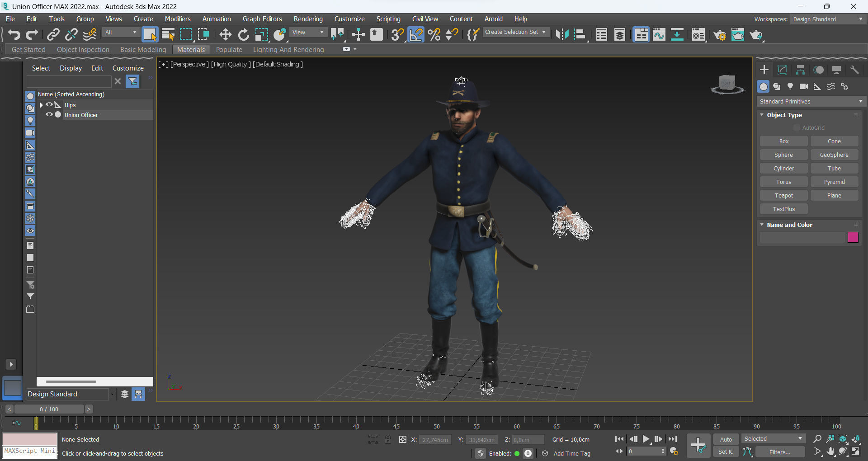Open the Graph Editors menu
Image resolution: width=868 pixels, height=461 pixels.
pyautogui.click(x=262, y=19)
